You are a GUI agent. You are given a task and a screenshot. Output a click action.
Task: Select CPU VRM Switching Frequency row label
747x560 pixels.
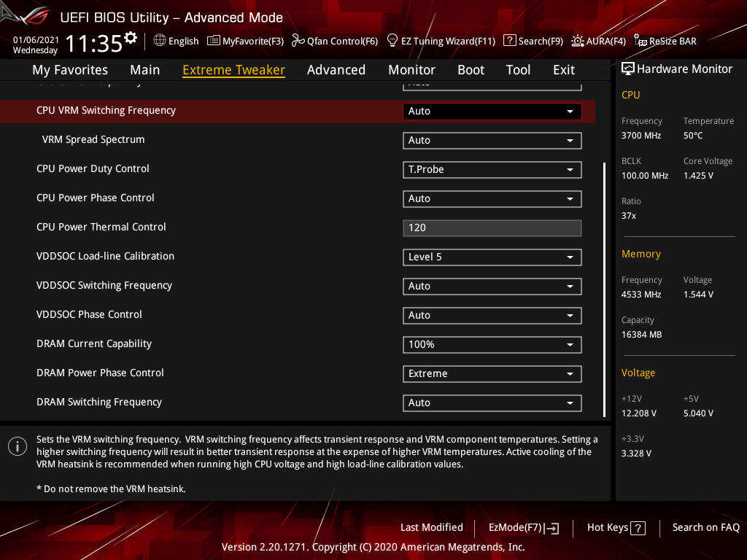pyautogui.click(x=106, y=111)
